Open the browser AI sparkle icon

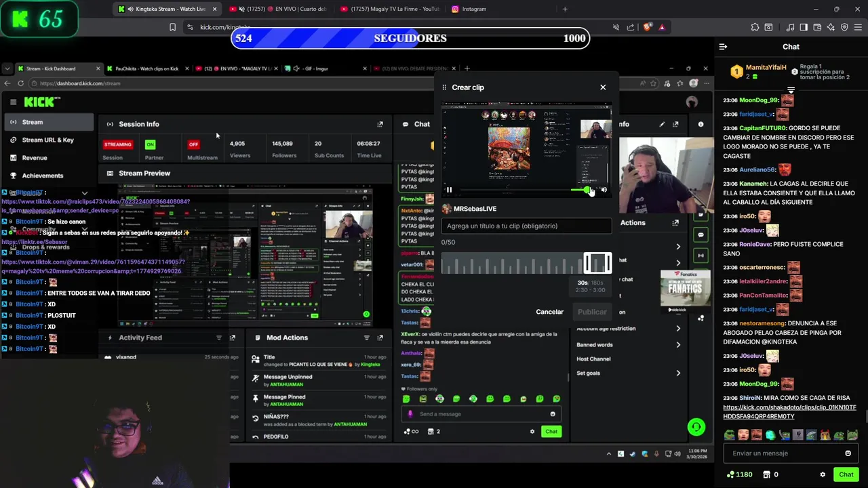point(831,27)
